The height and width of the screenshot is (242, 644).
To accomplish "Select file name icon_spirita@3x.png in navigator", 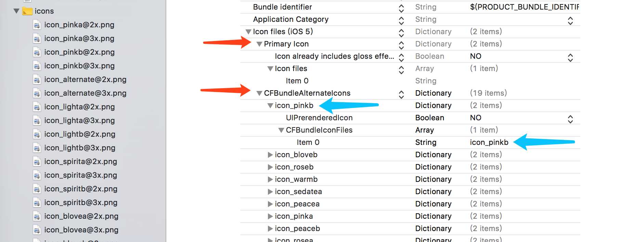I will pos(80,175).
